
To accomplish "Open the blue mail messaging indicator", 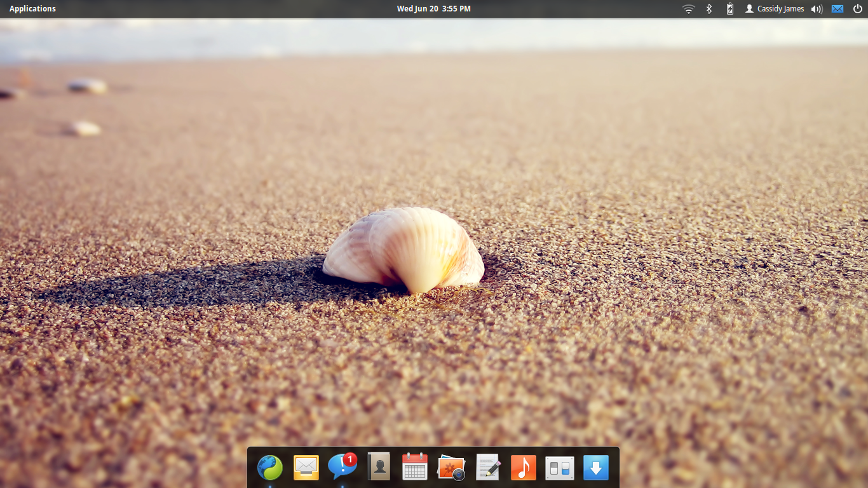I will 837,9.
